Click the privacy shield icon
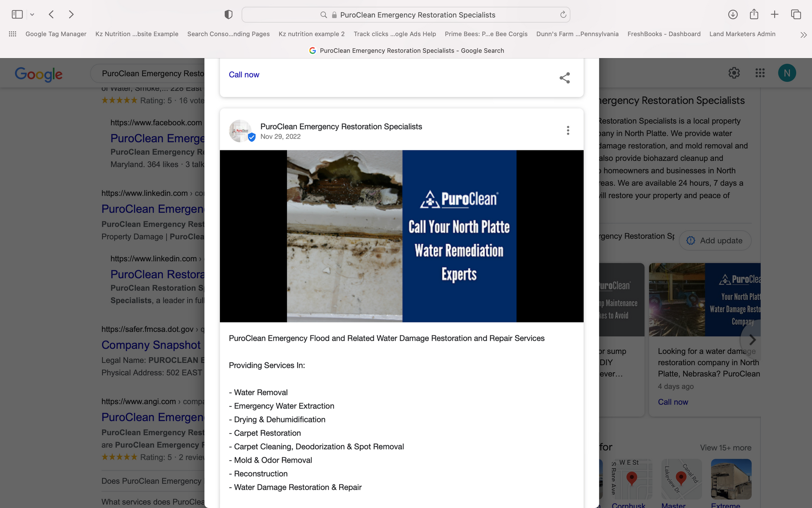This screenshot has height=508, width=812. 228,14
